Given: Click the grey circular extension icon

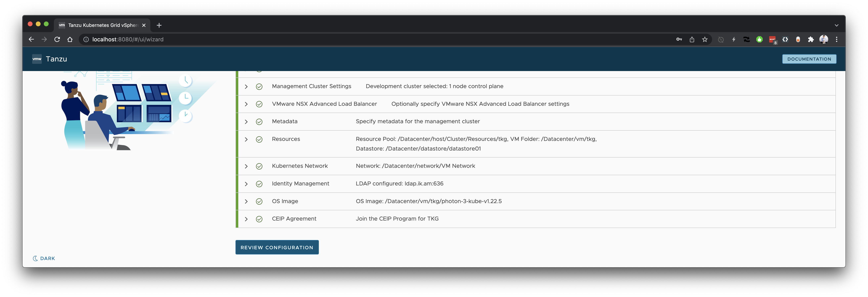Looking at the screenshot, I should (721, 39).
